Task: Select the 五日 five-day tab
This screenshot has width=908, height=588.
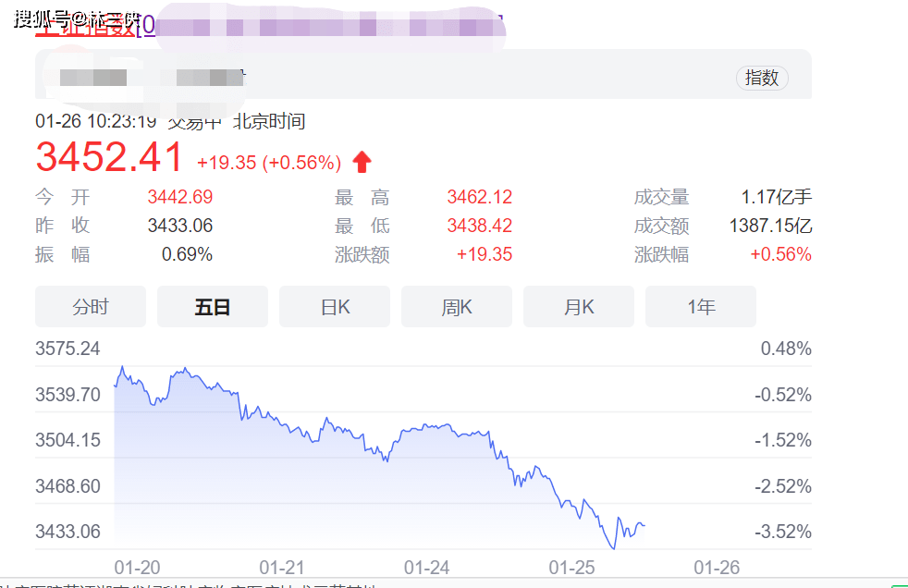Action: coord(213,307)
